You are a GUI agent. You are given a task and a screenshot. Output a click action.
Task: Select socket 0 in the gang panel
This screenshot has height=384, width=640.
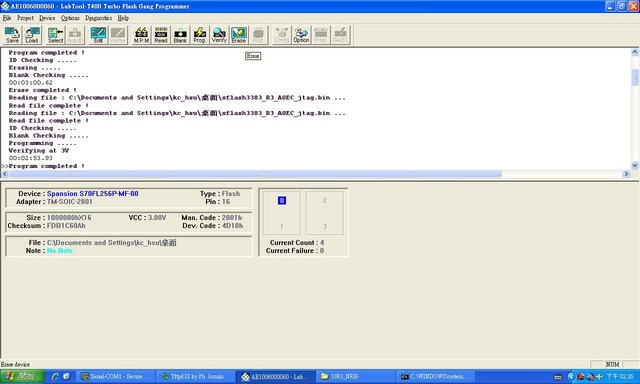[x=282, y=200]
